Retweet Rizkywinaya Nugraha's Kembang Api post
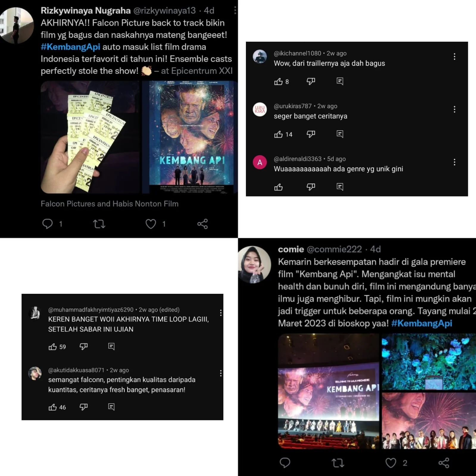 [x=99, y=224]
